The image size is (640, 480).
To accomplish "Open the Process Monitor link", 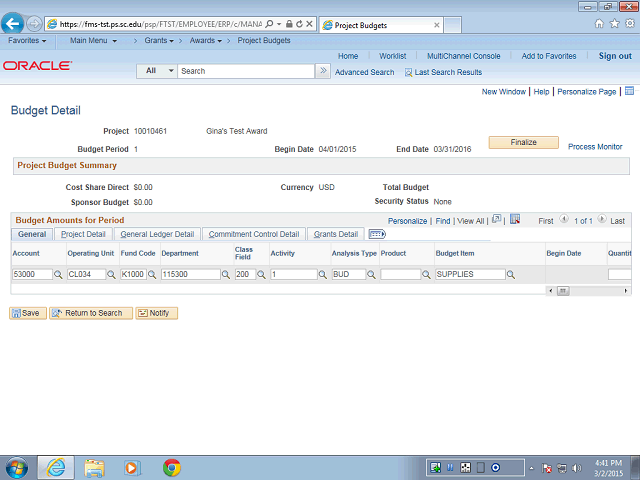I will pyautogui.click(x=595, y=147).
